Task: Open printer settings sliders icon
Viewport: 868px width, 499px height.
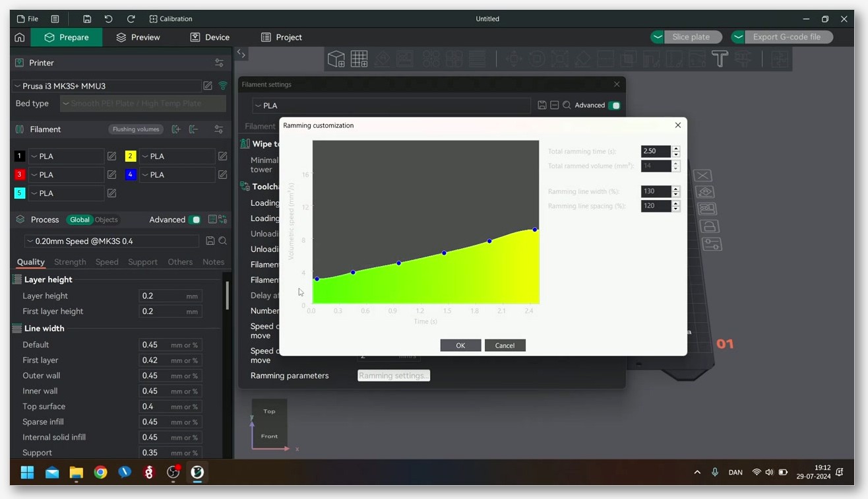Action: tap(219, 63)
